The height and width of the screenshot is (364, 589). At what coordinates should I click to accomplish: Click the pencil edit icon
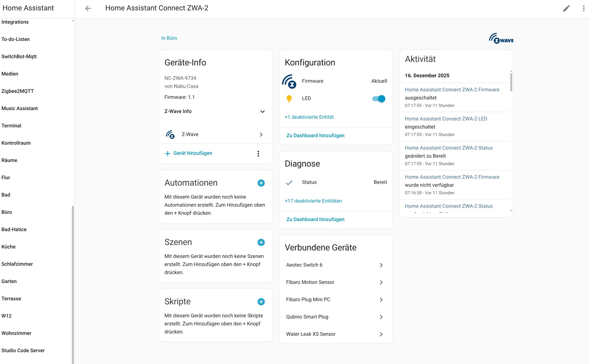pos(566,8)
